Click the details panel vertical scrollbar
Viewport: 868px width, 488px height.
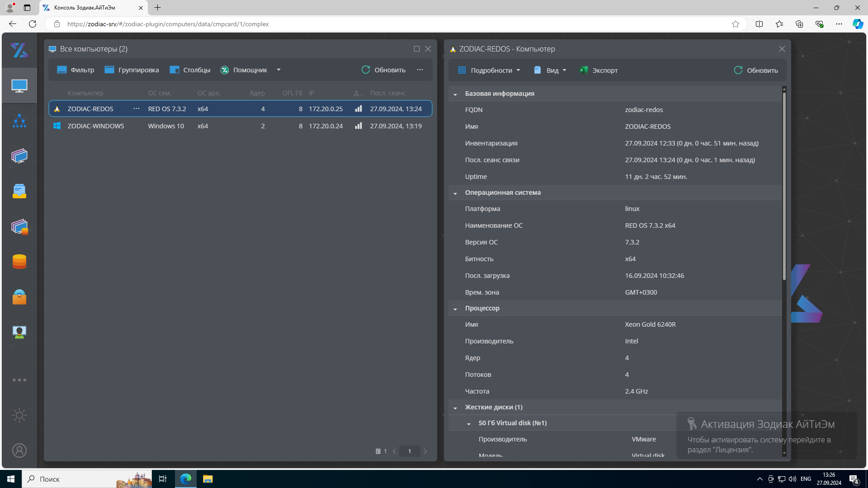[784, 185]
